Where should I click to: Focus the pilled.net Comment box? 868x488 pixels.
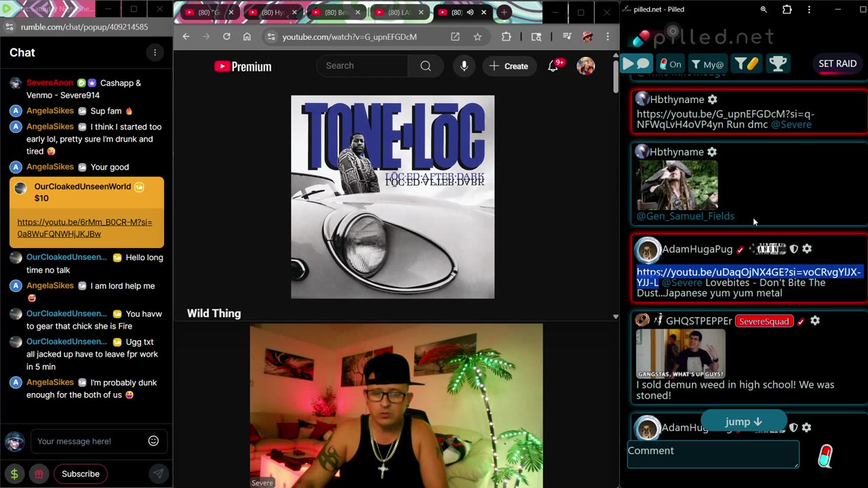point(713,453)
